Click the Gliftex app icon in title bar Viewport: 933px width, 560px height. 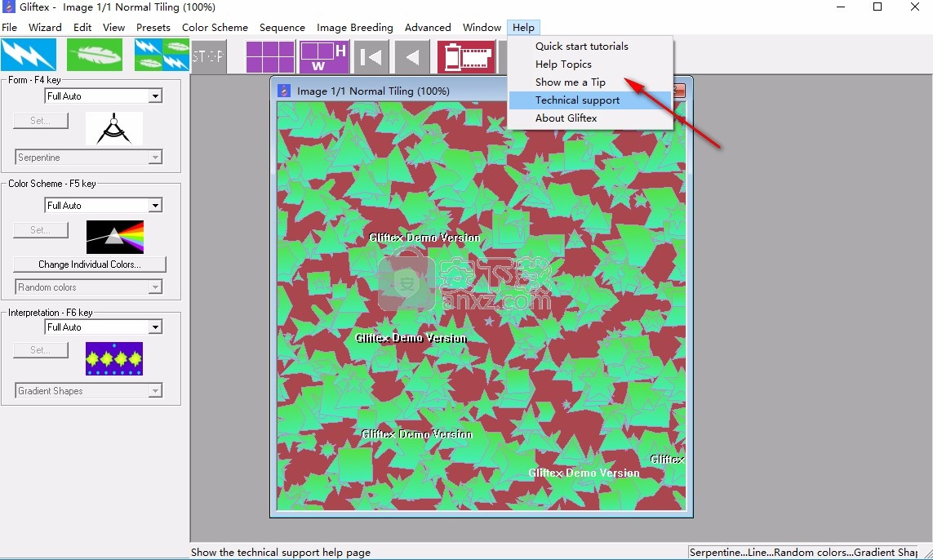(8, 7)
